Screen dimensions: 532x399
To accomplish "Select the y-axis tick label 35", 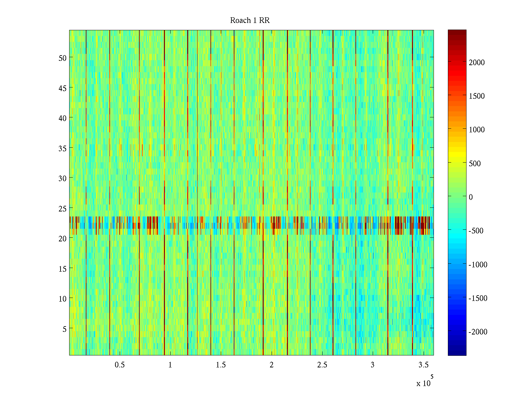I will (62, 148).
